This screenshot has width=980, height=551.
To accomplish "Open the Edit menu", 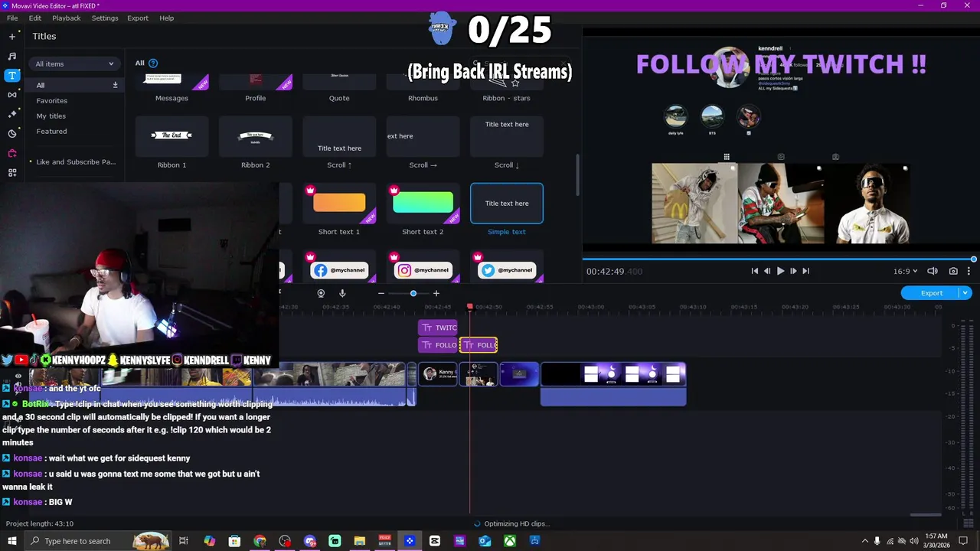I will click(35, 18).
